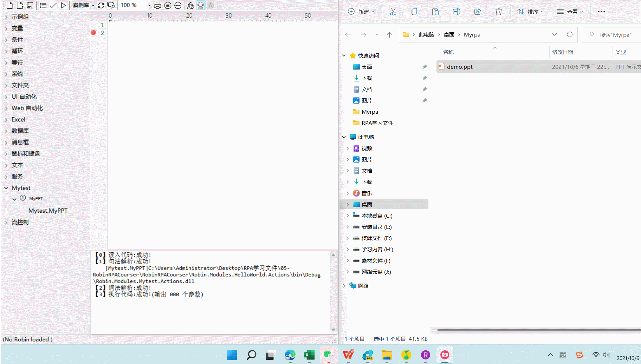Expand the Excel category
This screenshot has height=364, width=641.
[6, 120]
